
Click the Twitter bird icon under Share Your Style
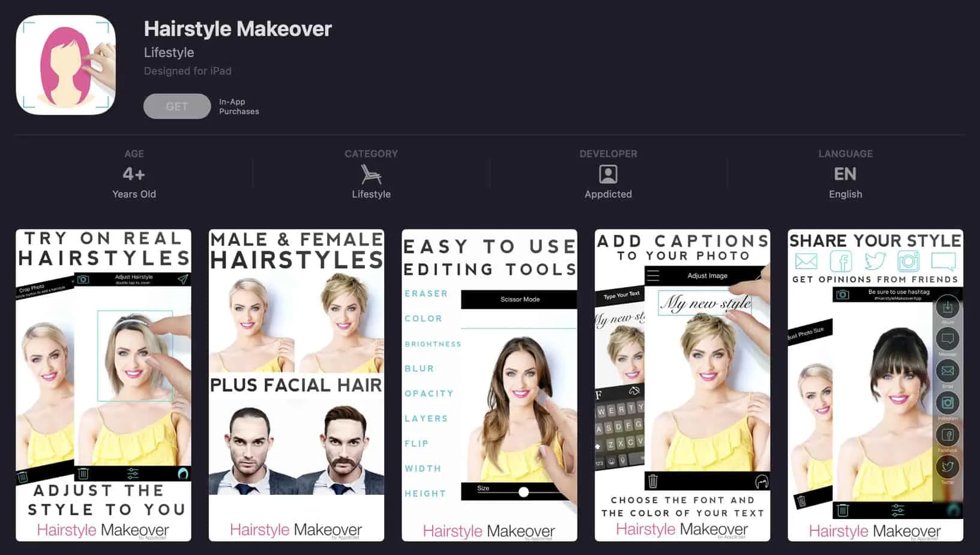[875, 261]
